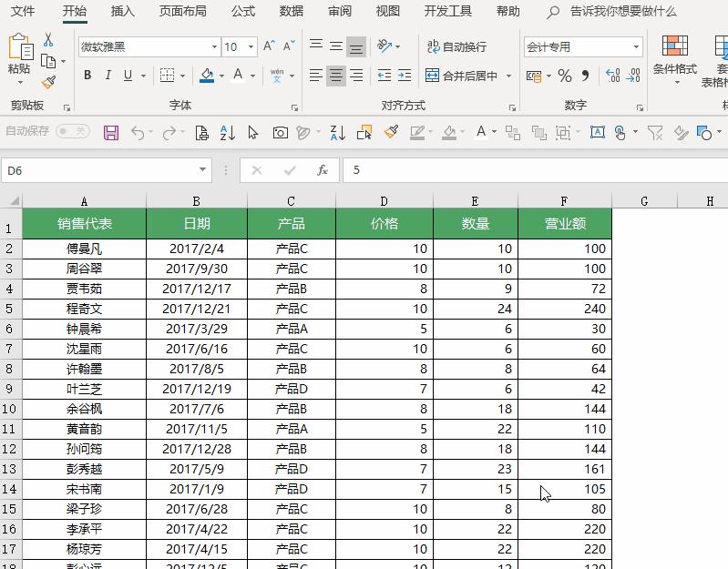The image size is (728, 569).
Task: Click the 告诉我你想要做什么 search box
Action: point(623,11)
